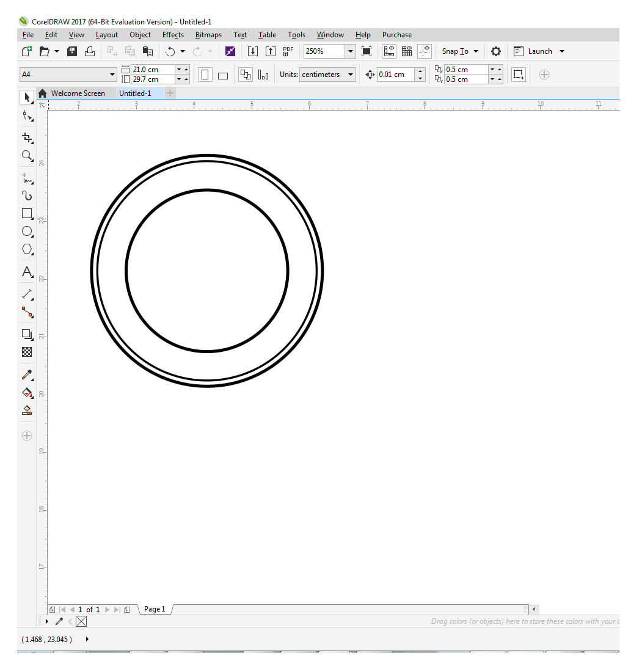
Task: Toggle full-screen preview mode
Action: click(x=366, y=51)
